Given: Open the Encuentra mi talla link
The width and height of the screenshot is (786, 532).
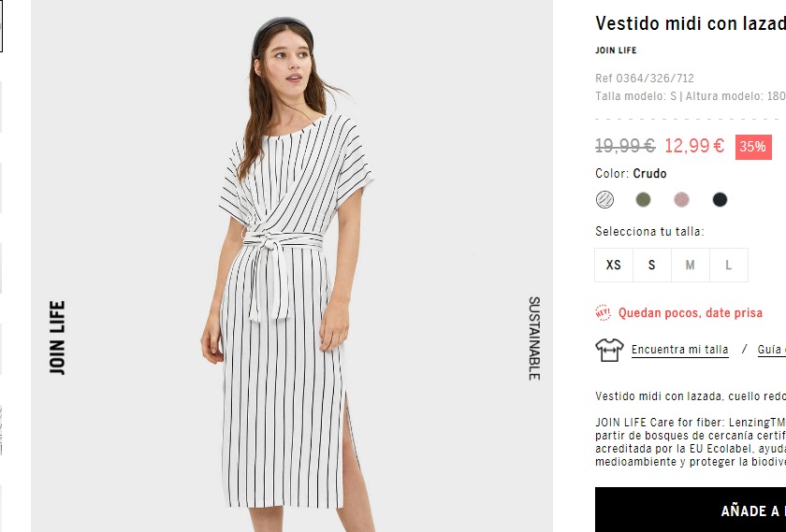Looking at the screenshot, I should tap(679, 350).
